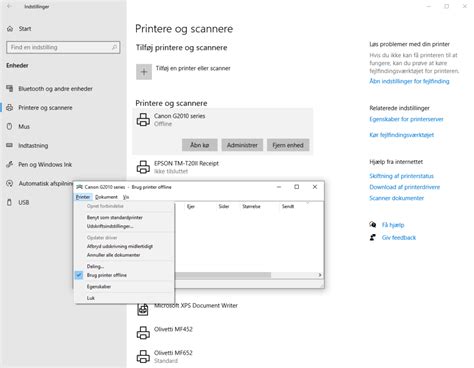Open Egenskaber for printerserver link
This screenshot has height=368, width=474.
pos(406,119)
